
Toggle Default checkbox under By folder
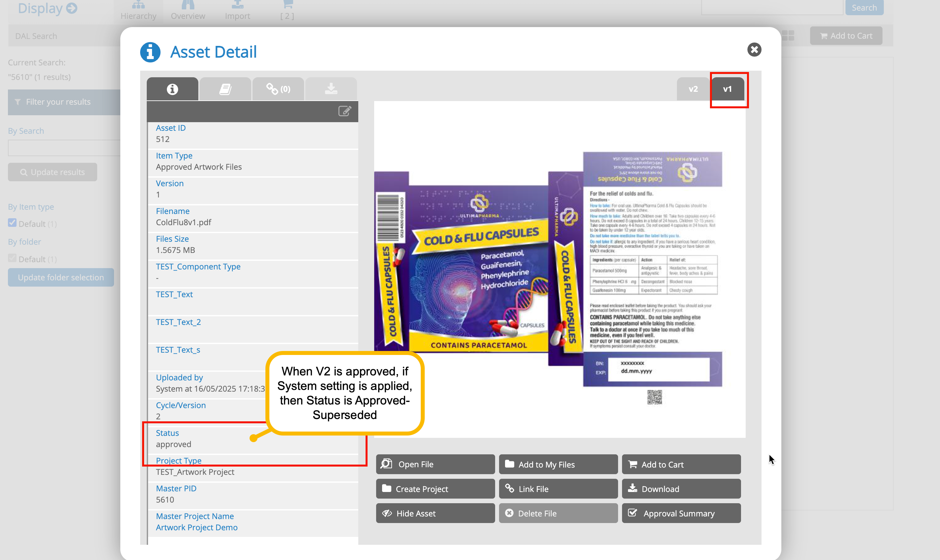pyautogui.click(x=13, y=259)
